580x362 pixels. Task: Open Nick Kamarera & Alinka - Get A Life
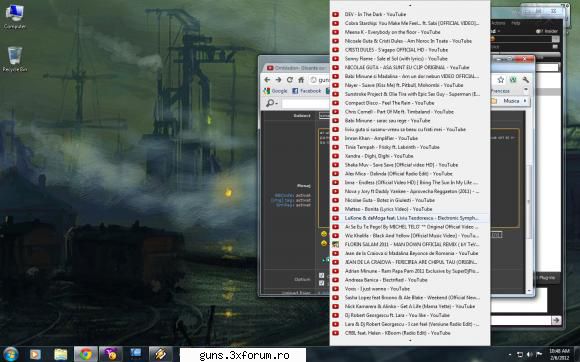click(410, 307)
